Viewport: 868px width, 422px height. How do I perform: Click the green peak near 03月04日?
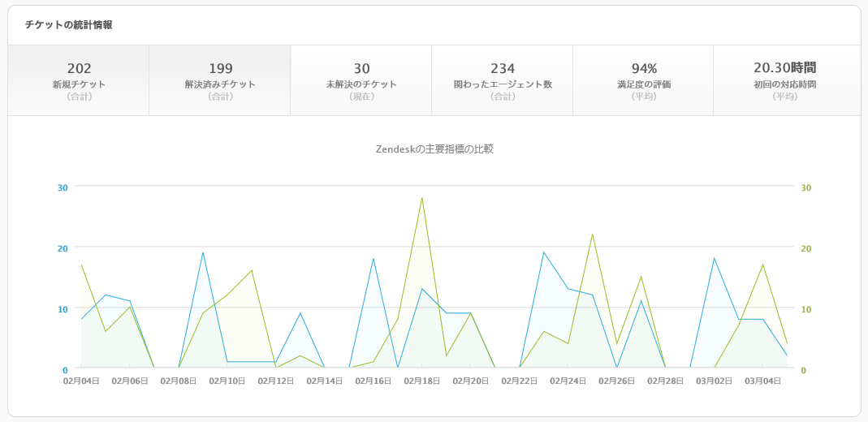point(762,265)
